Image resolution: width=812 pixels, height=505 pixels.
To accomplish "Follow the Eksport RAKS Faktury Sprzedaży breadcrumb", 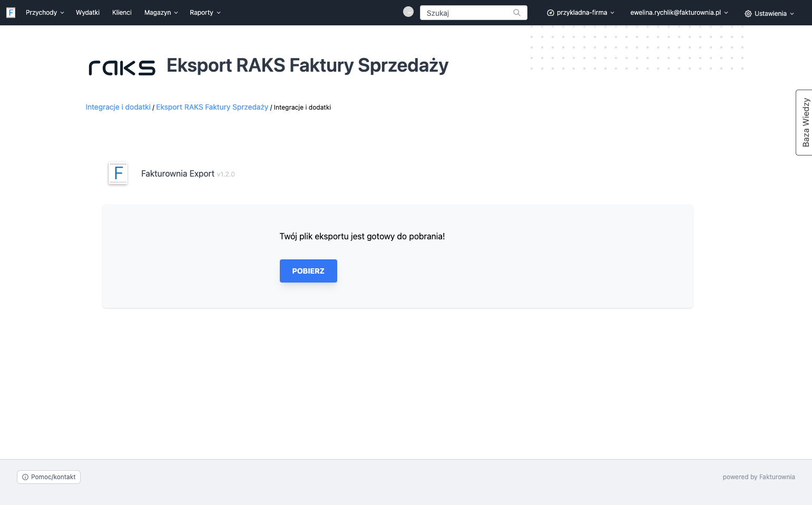I will tap(212, 107).
